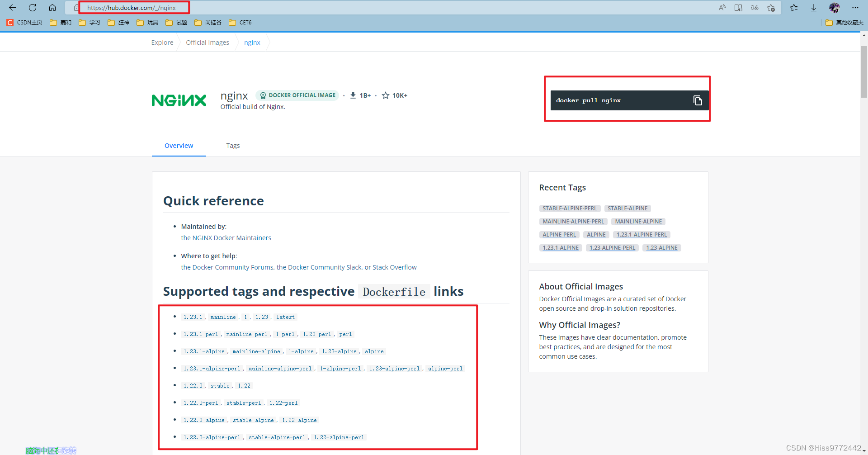Add this page to favorites with the star

772,8
